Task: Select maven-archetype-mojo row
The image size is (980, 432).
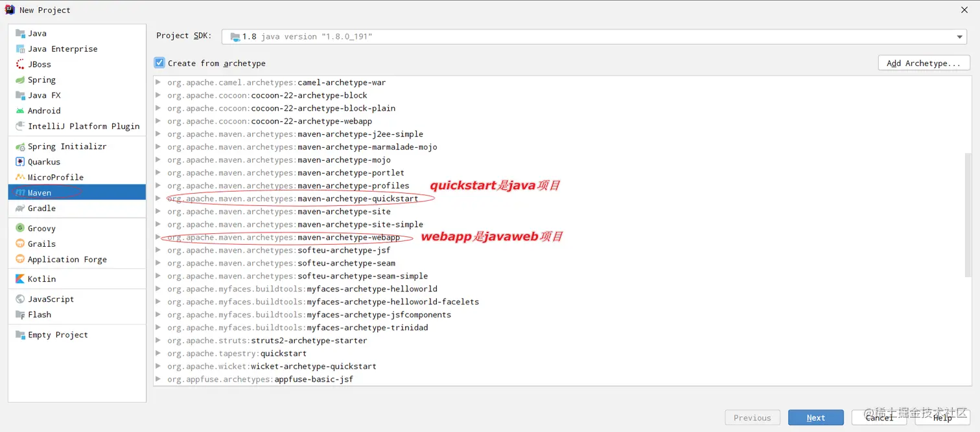Action: click(559, 160)
